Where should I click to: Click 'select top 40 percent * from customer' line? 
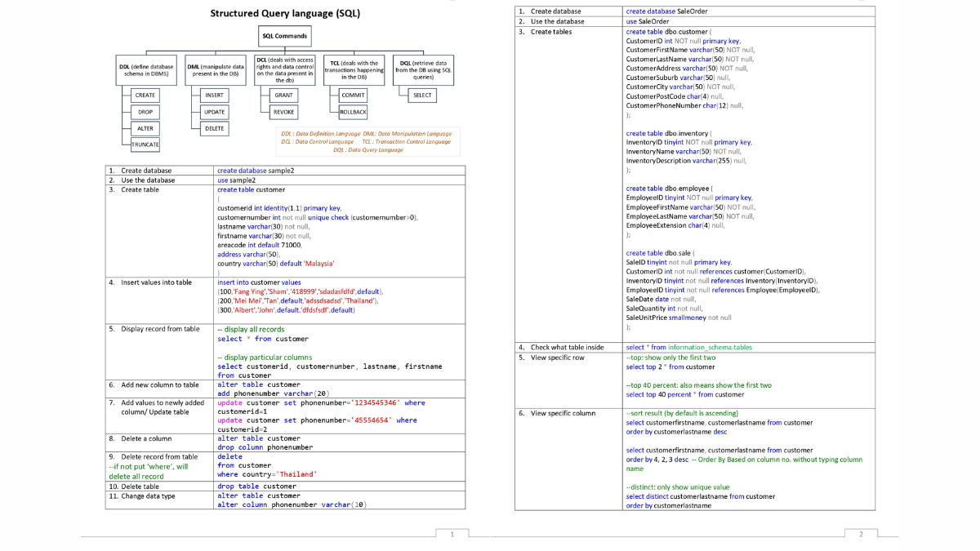click(x=685, y=394)
